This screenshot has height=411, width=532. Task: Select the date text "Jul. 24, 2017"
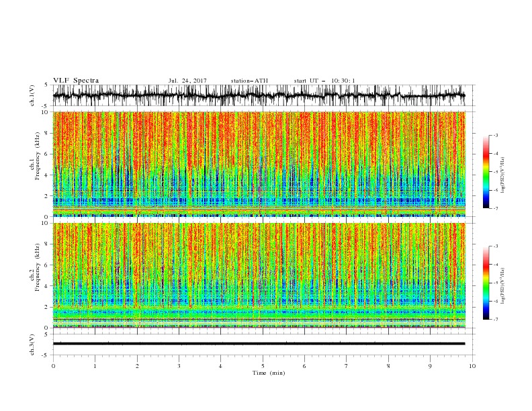[x=187, y=81]
